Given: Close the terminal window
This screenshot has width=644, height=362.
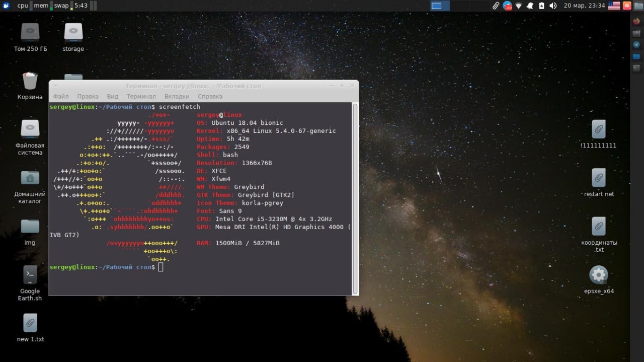Looking at the screenshot, I should click(352, 86).
